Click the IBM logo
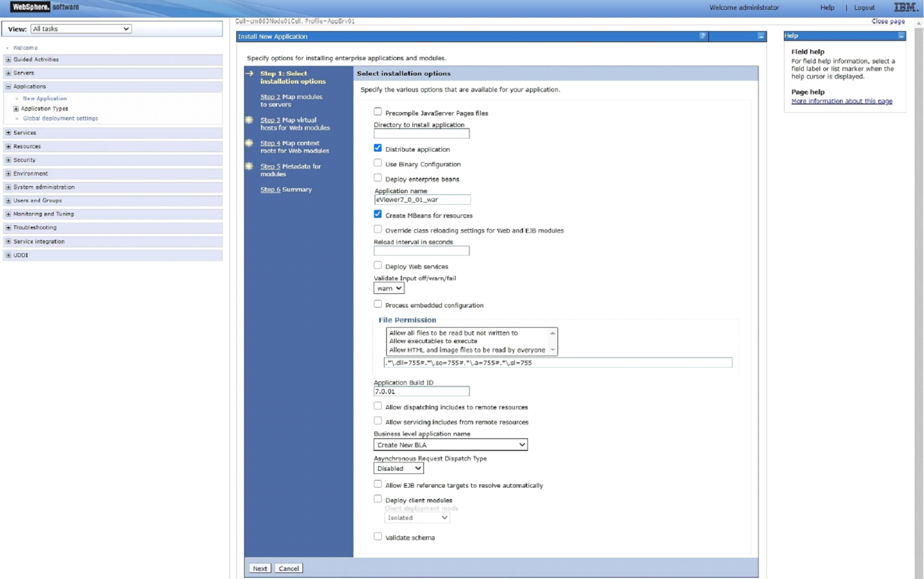This screenshot has height=579, width=924. tap(906, 7)
